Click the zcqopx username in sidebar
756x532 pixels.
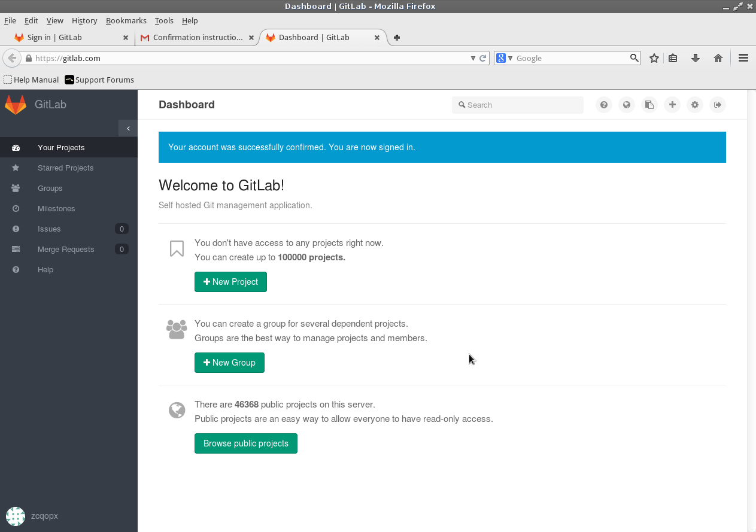coord(44,516)
